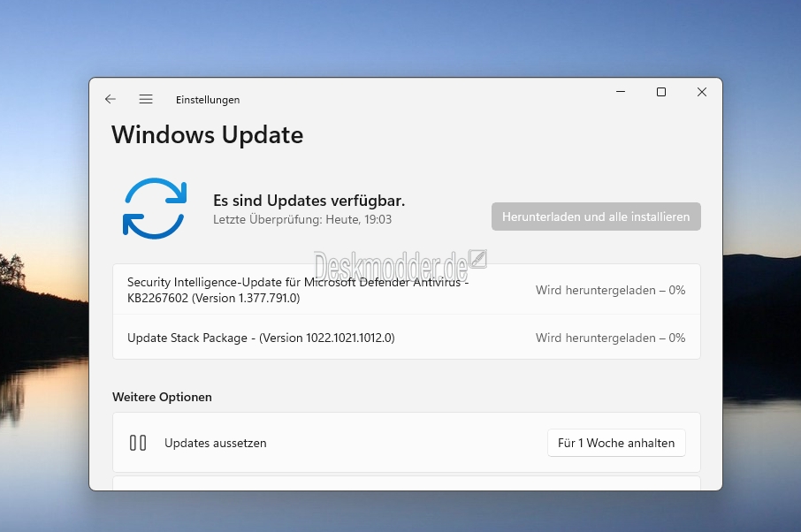Click the Einstellungen title text
This screenshot has width=801, height=532.
point(208,100)
